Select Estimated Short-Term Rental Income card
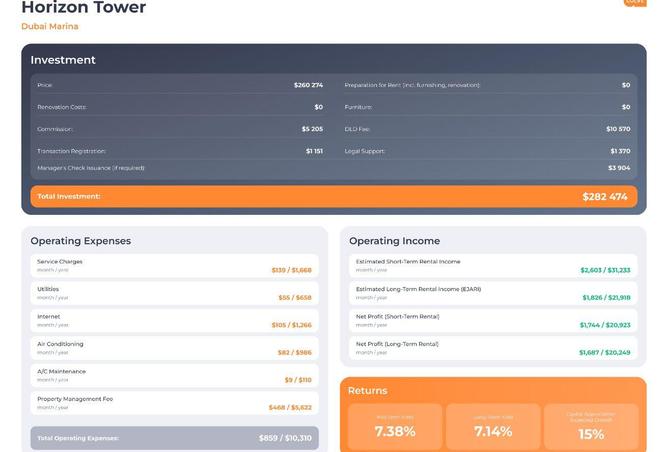Viewport: 668px width, 452px height. click(493, 265)
